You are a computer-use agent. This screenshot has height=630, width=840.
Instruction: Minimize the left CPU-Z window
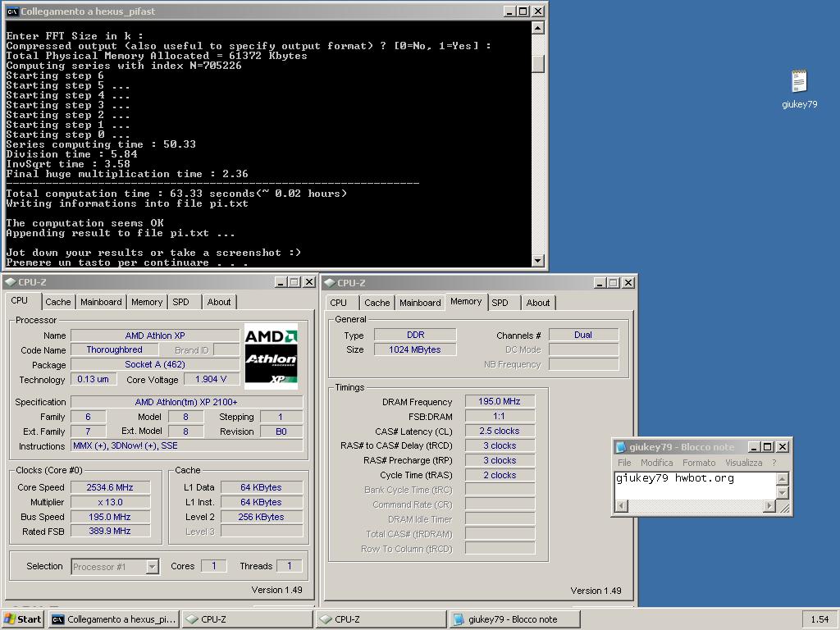pyautogui.click(x=281, y=282)
